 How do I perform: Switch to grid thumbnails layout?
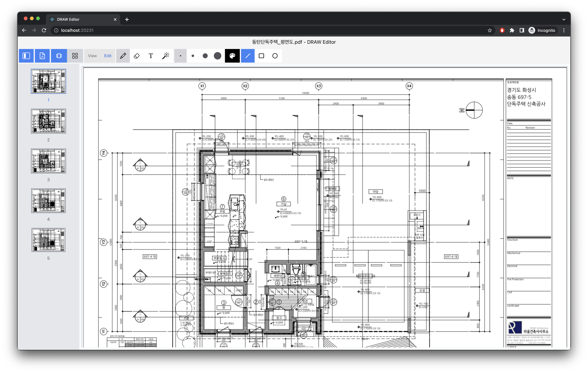(x=75, y=56)
